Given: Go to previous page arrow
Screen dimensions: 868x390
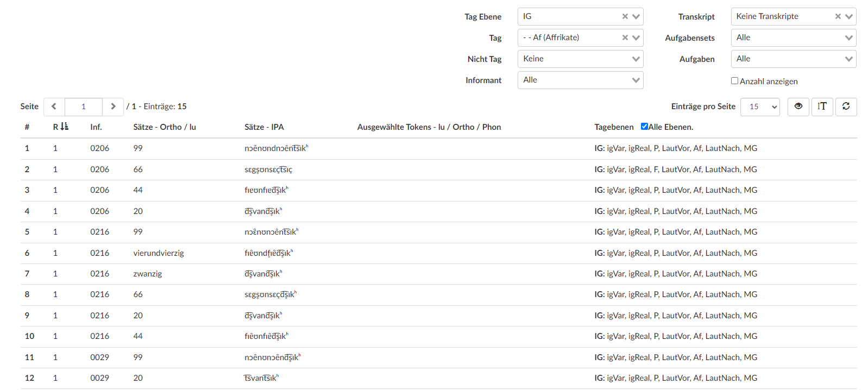Looking at the screenshot, I should point(54,106).
